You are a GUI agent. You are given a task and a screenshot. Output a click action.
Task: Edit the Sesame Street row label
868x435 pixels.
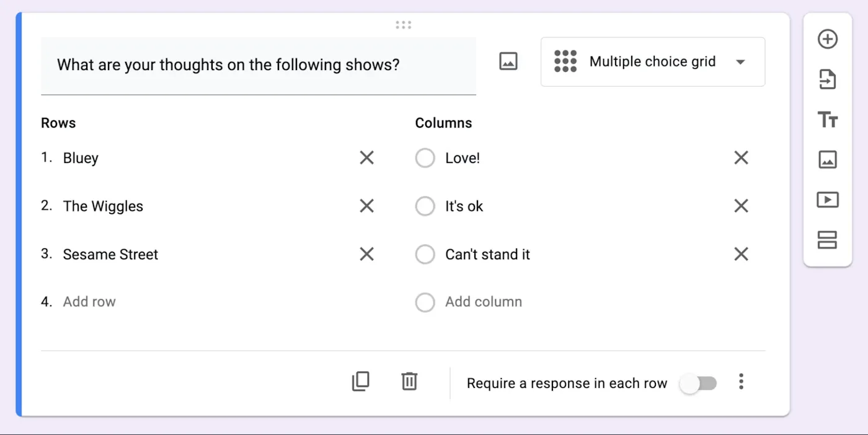[x=110, y=254]
